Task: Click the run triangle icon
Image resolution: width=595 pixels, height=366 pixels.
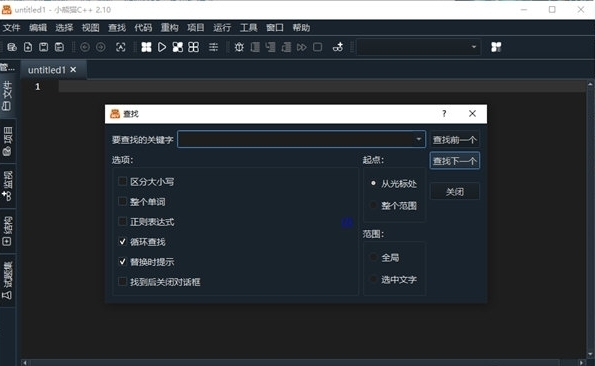Action: pos(162,47)
